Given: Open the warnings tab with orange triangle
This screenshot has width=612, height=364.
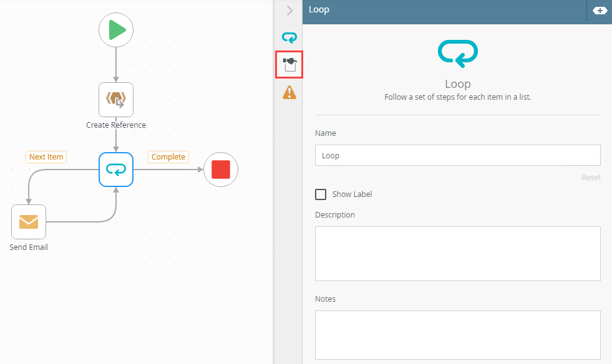Looking at the screenshot, I should [x=289, y=92].
